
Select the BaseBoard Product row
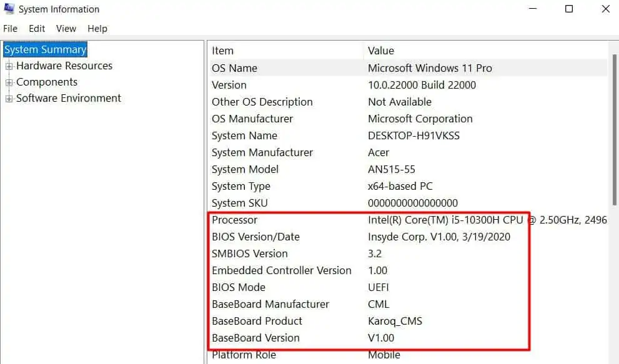tap(407, 321)
